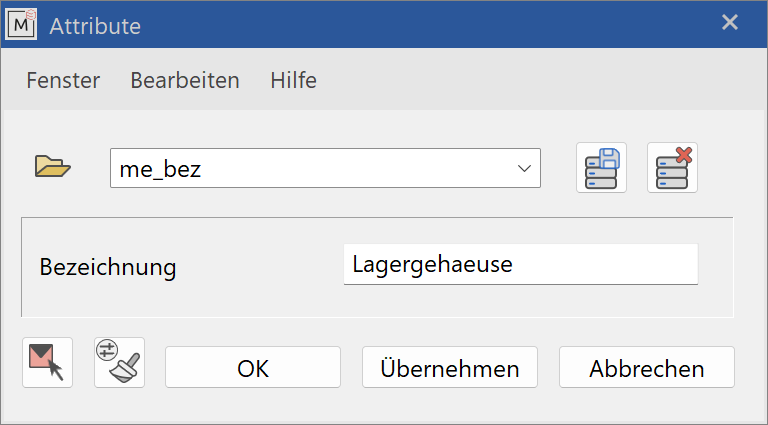Click the open folder icon beside me_bez
The image size is (768, 425).
[x=53, y=166]
